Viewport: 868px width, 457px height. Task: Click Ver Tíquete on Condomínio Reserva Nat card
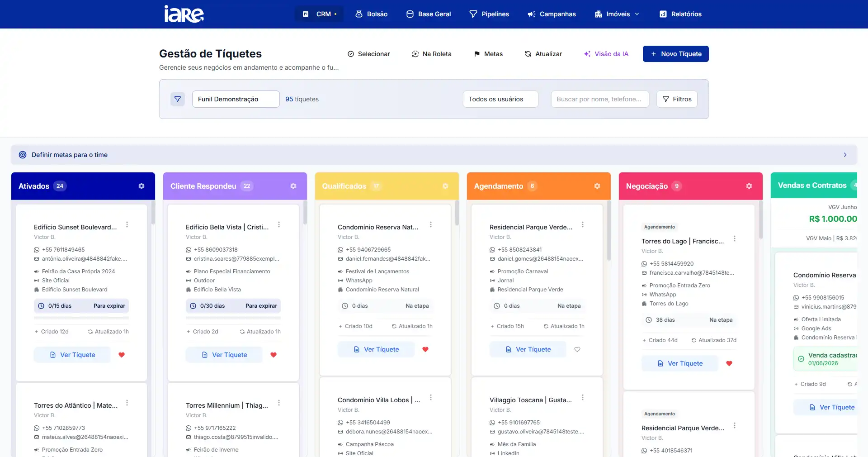point(376,349)
